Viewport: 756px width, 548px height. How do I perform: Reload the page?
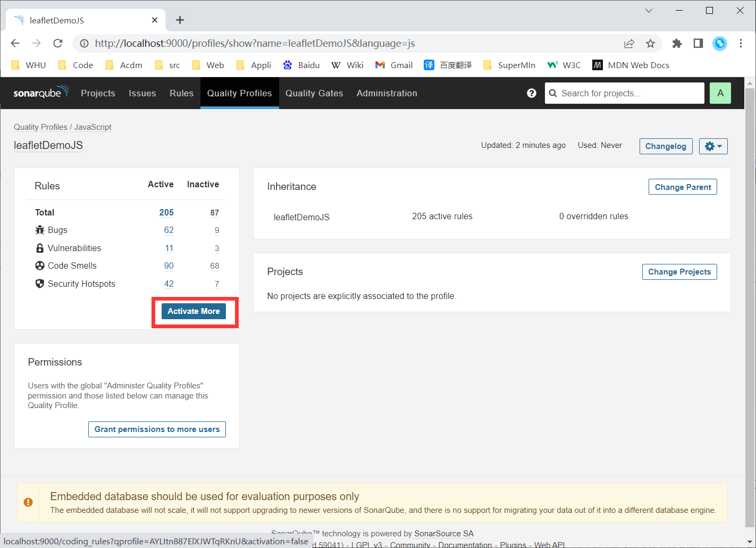point(58,43)
